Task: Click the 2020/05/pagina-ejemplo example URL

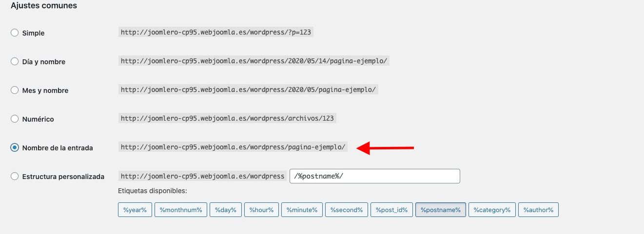Action: pyautogui.click(x=248, y=90)
